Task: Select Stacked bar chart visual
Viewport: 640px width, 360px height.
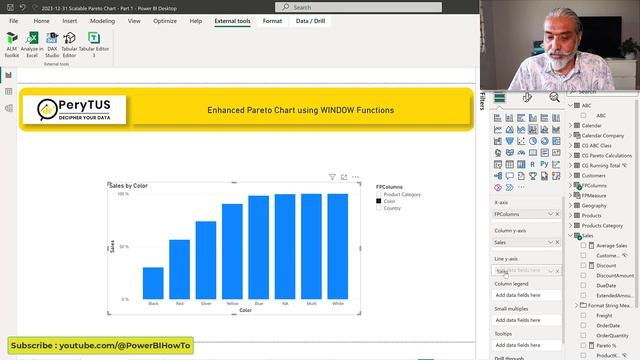Action: point(498,118)
